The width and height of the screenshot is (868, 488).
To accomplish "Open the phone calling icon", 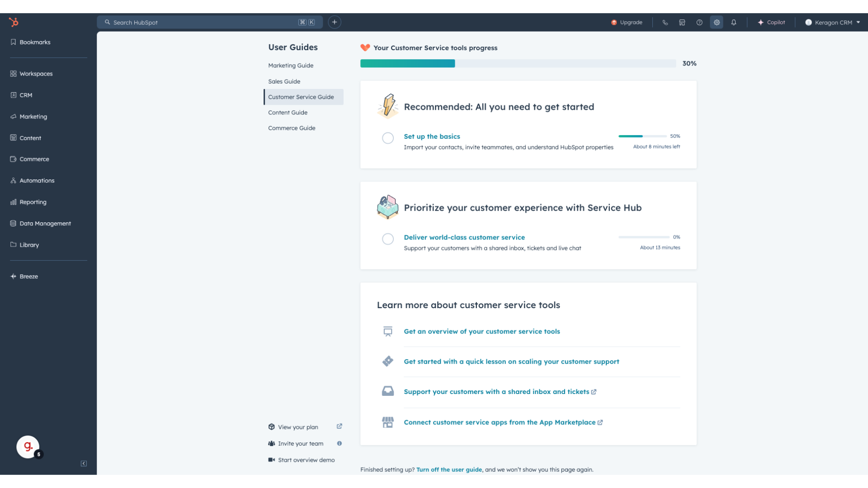I will click(x=665, y=22).
